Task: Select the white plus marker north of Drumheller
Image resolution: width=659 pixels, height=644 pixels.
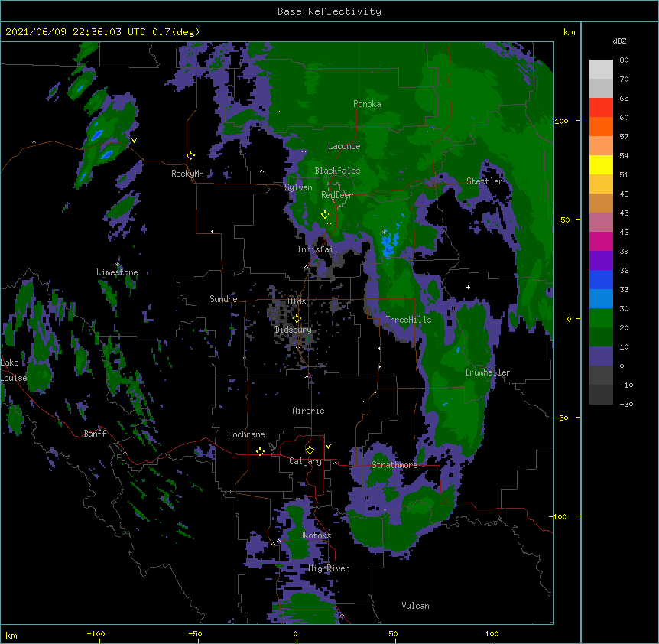Action: click(468, 287)
